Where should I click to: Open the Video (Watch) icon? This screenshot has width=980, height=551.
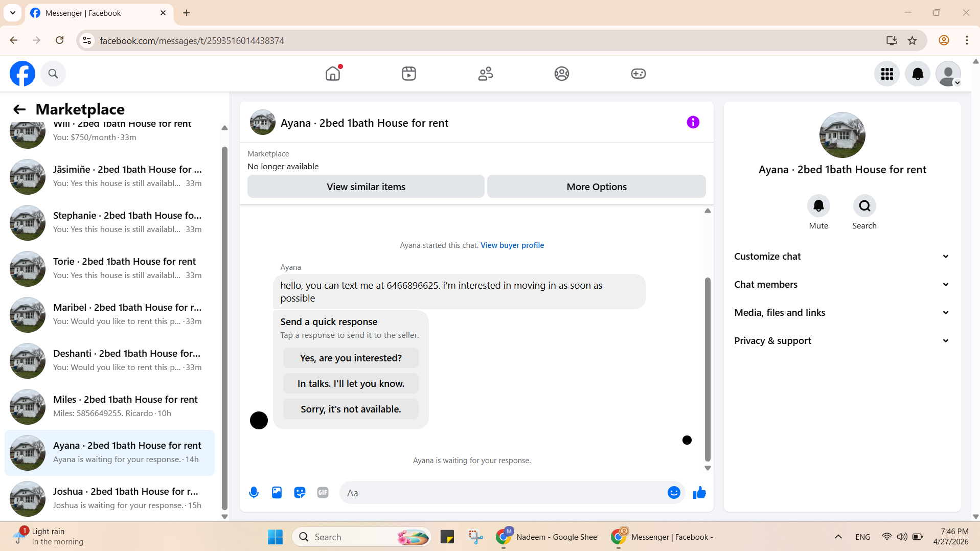coord(409,74)
